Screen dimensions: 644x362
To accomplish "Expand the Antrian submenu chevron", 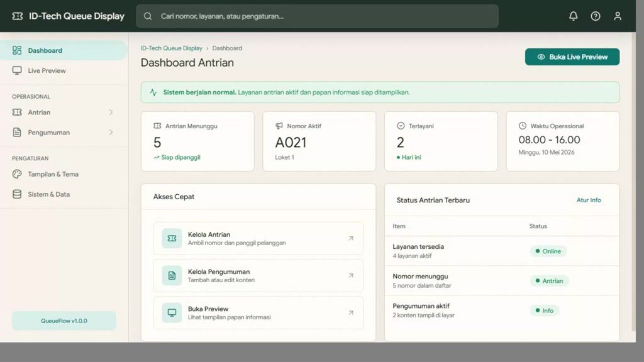I will point(111,112).
